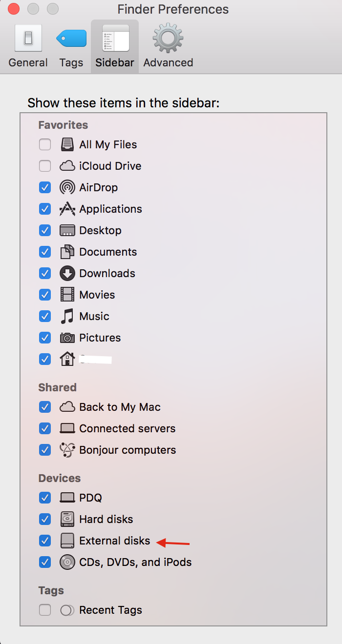Screen dimensions: 342x644
Task: Click the "Bonjour computers" label text
Action: click(x=128, y=450)
